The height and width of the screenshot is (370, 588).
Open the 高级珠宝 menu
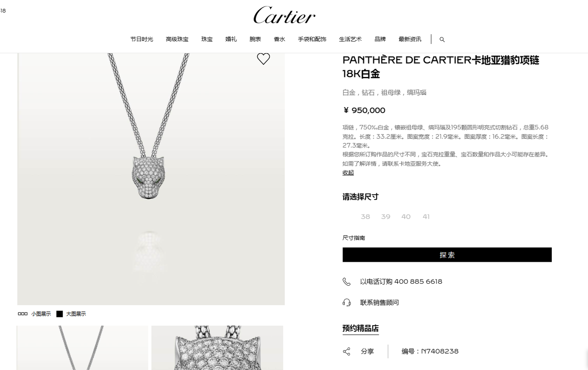[x=177, y=39]
